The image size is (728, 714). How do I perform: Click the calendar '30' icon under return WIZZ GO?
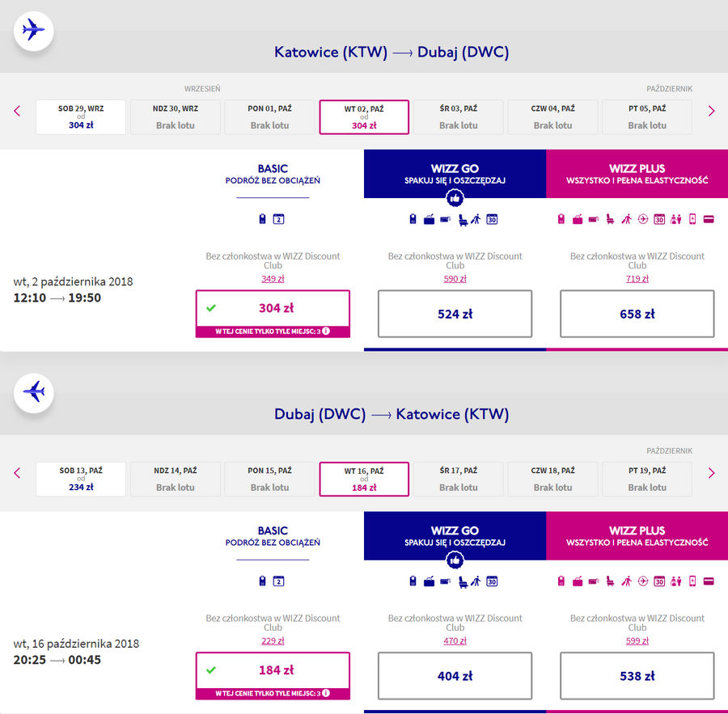coord(492,581)
